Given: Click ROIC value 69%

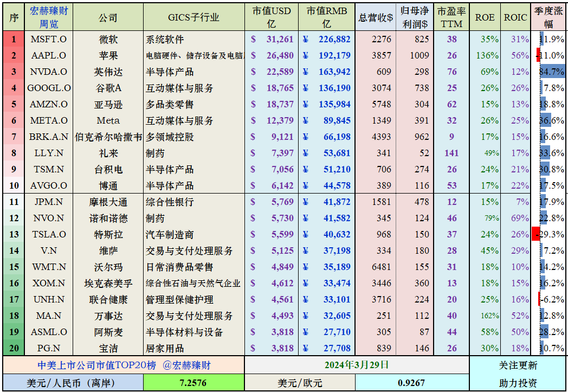Looking at the screenshot, I should point(520,218).
